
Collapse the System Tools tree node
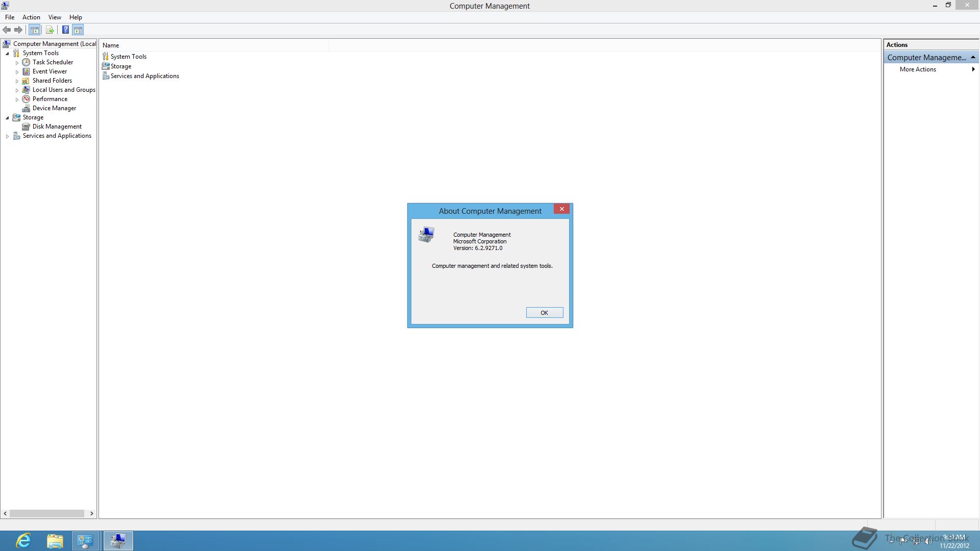(7, 54)
